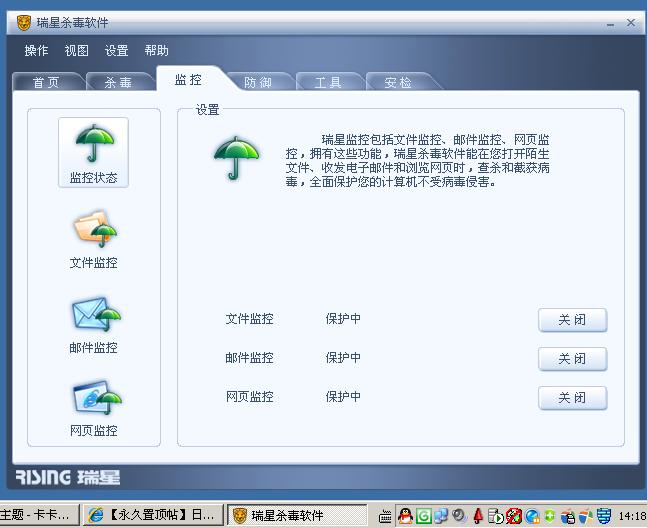Switch to the 【永久置顶帖】 IE taskbar button

[x=153, y=515]
